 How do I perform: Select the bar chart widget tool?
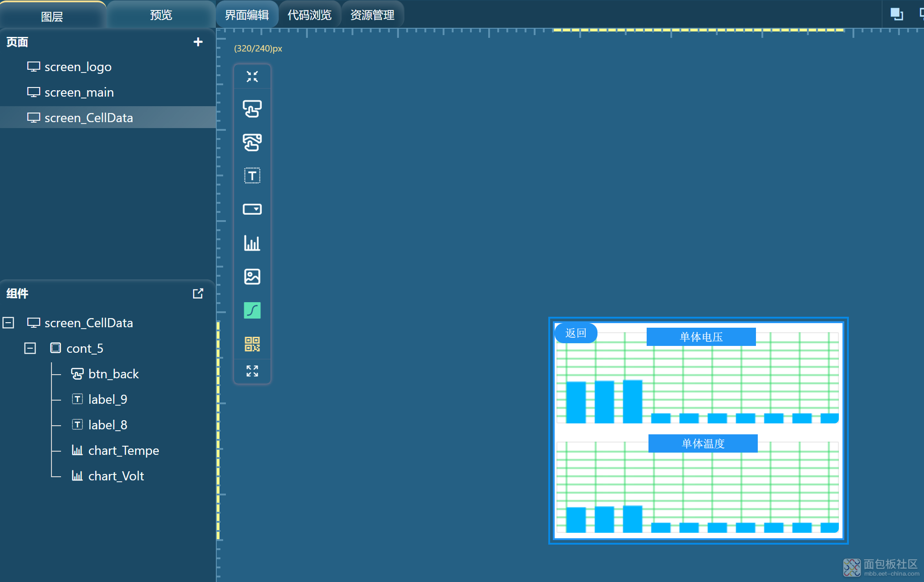point(252,243)
